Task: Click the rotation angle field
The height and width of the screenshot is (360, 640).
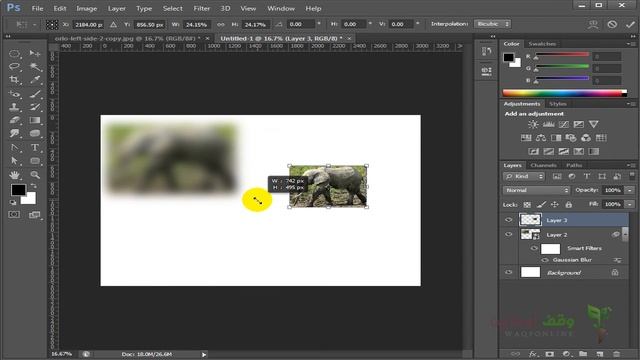Action: 301,24
